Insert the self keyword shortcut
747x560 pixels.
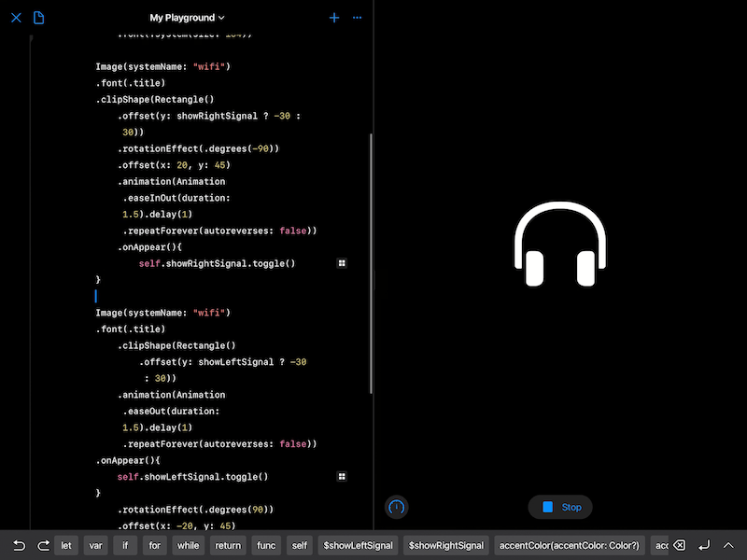298,545
